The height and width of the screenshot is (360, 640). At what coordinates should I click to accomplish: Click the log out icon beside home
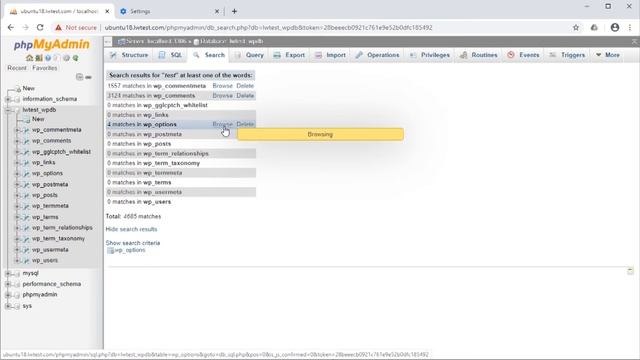click(x=39, y=58)
